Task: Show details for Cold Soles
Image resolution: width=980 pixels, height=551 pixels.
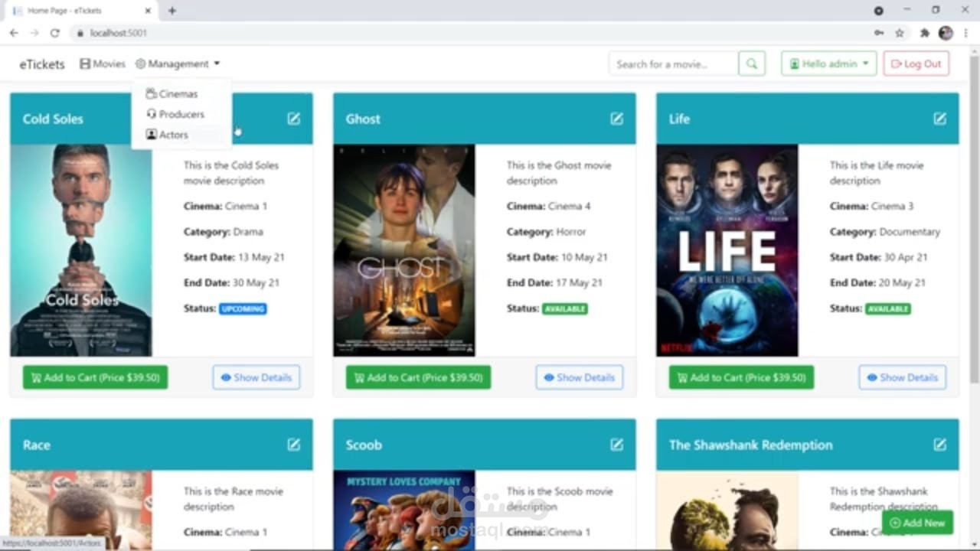Action: coord(256,377)
